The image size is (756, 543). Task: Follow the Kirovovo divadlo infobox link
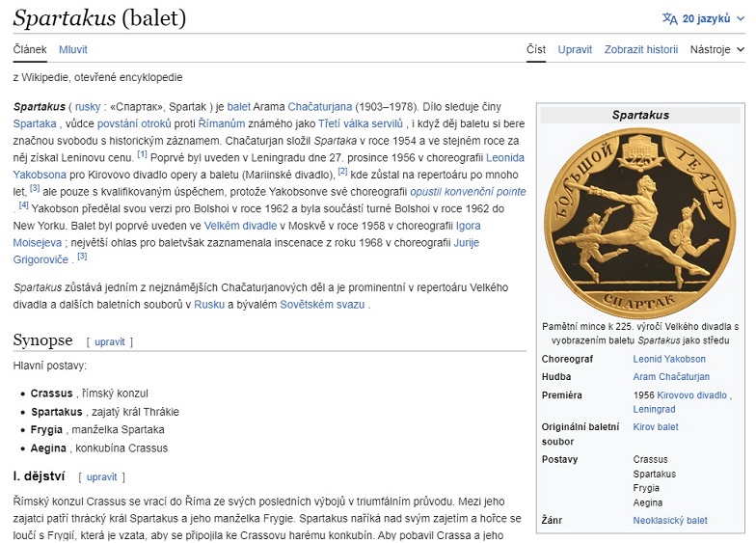coord(691,395)
